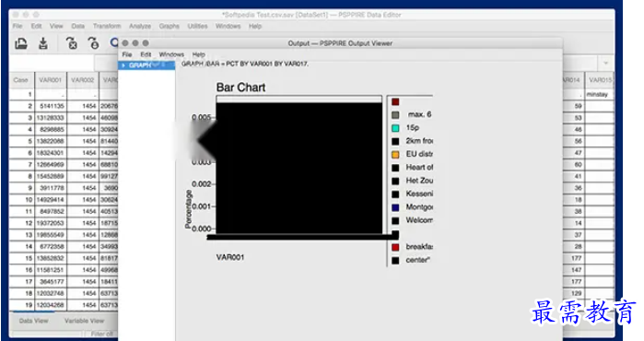Expand the GRAPH item arrow in output tree

coord(123,65)
